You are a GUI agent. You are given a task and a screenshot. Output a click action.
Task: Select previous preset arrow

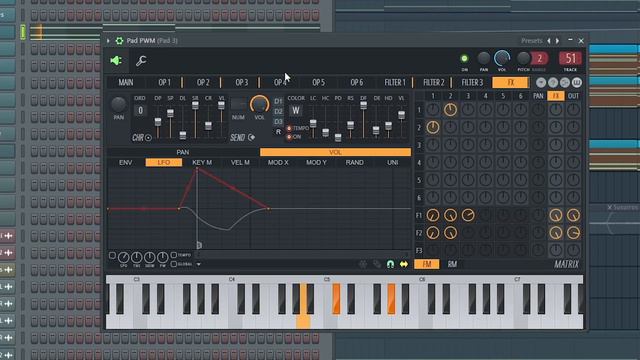[x=549, y=40]
